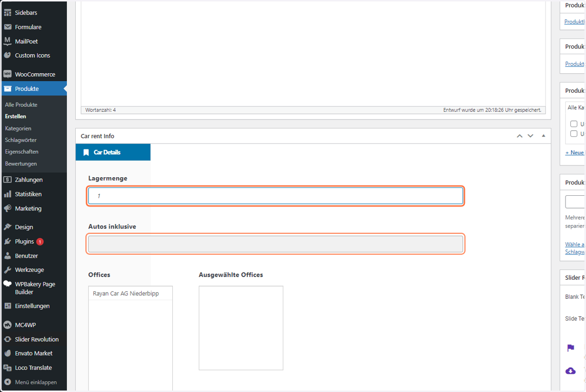Click the Plugins plug icon

pos(7,241)
